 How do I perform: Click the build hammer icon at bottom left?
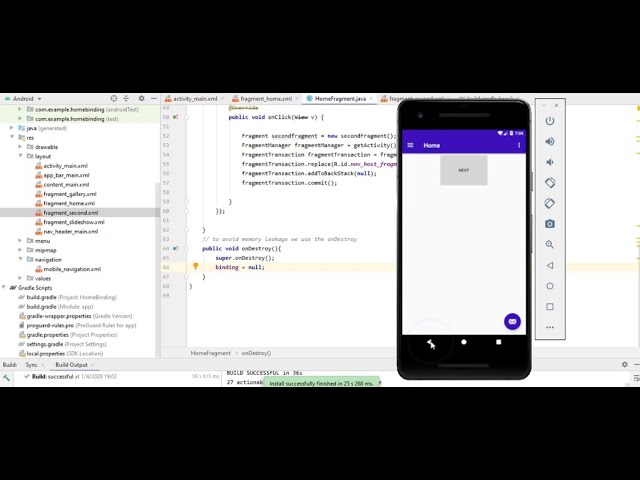(6, 378)
